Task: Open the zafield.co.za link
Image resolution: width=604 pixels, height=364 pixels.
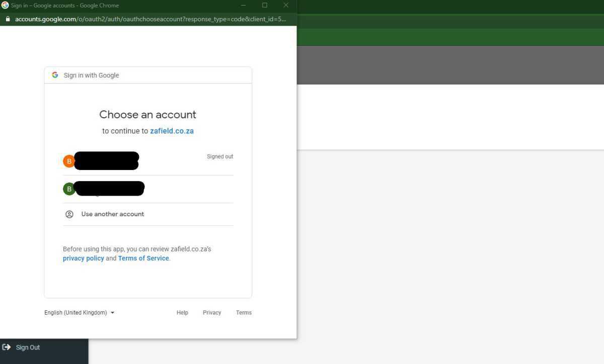Action: [172, 131]
